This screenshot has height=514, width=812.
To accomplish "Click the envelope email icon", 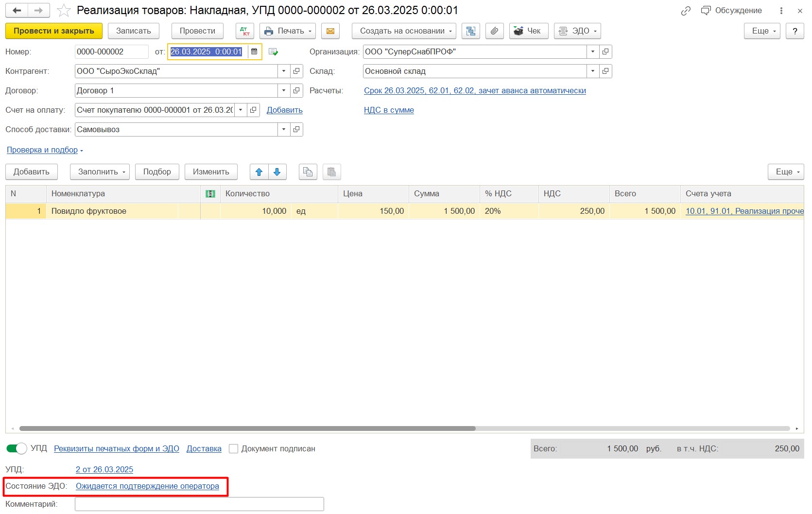I will [330, 31].
